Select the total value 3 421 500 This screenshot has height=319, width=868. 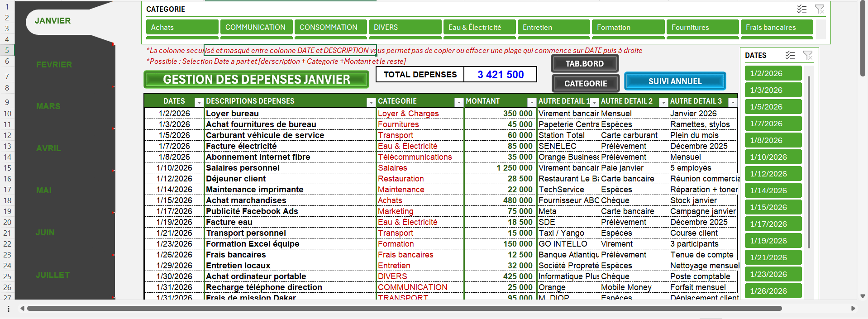(x=501, y=75)
